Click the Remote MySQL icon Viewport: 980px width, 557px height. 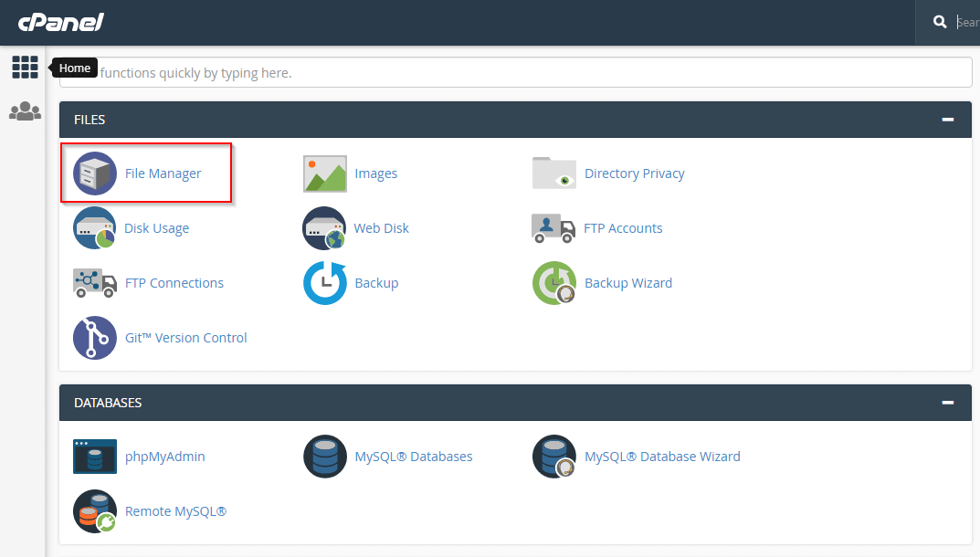coord(94,511)
